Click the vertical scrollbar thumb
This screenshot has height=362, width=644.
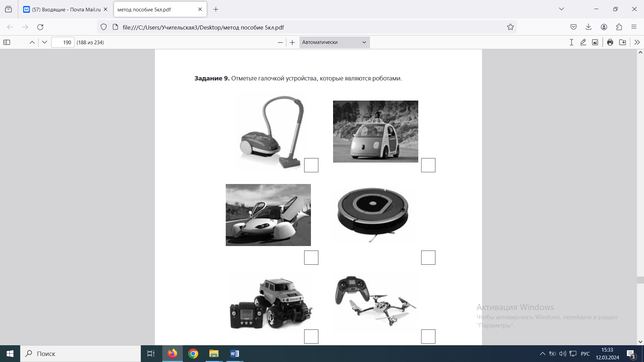(641, 280)
